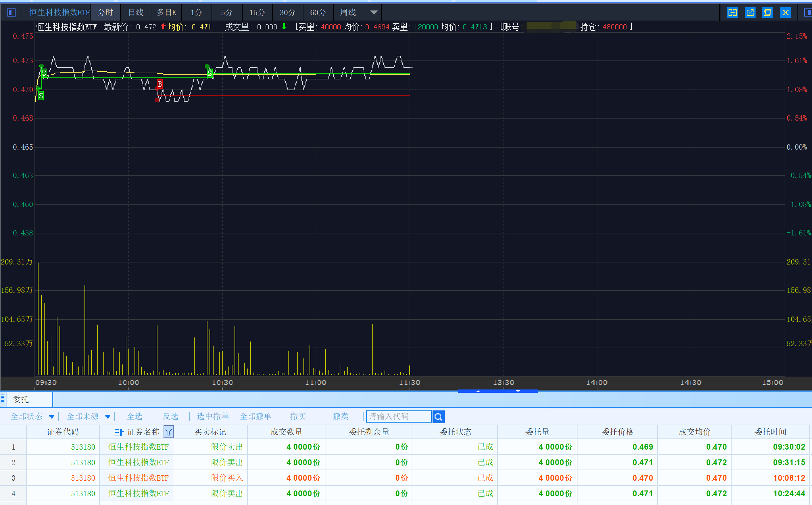Click the search magnifier icon
Screen dimensions: 812x505
click(438, 416)
